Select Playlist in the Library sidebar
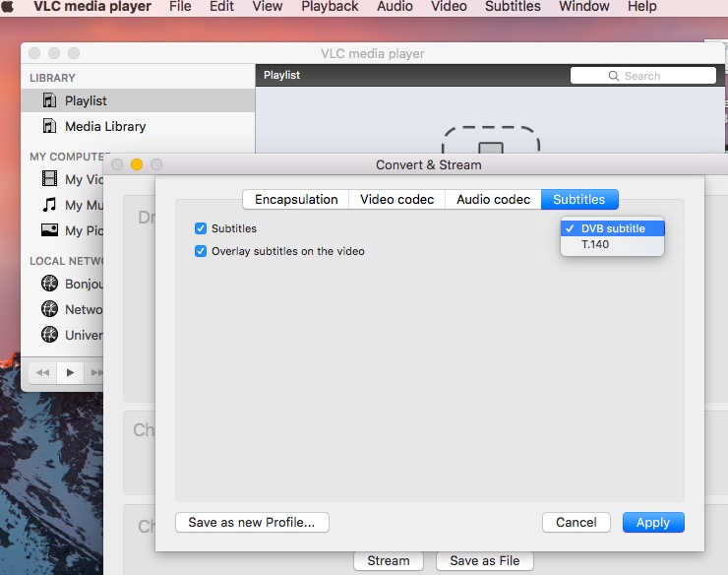Image resolution: width=728 pixels, height=575 pixels. pyautogui.click(x=138, y=100)
